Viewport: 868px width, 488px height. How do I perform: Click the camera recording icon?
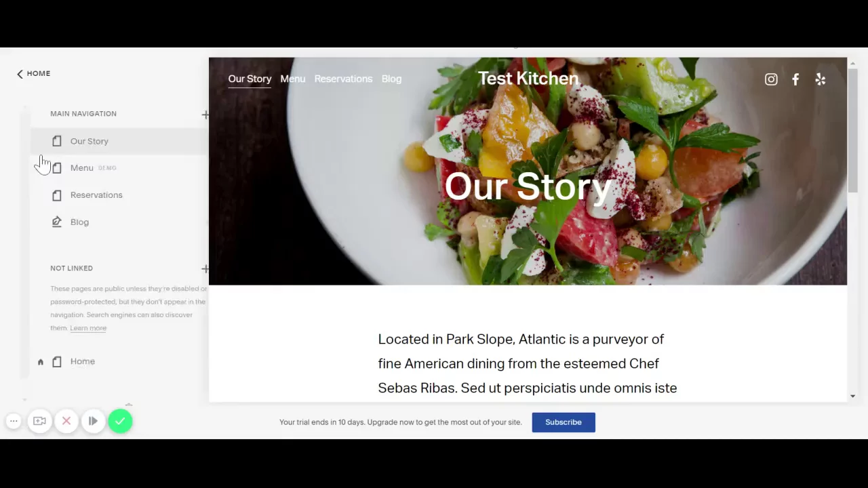coord(40,422)
